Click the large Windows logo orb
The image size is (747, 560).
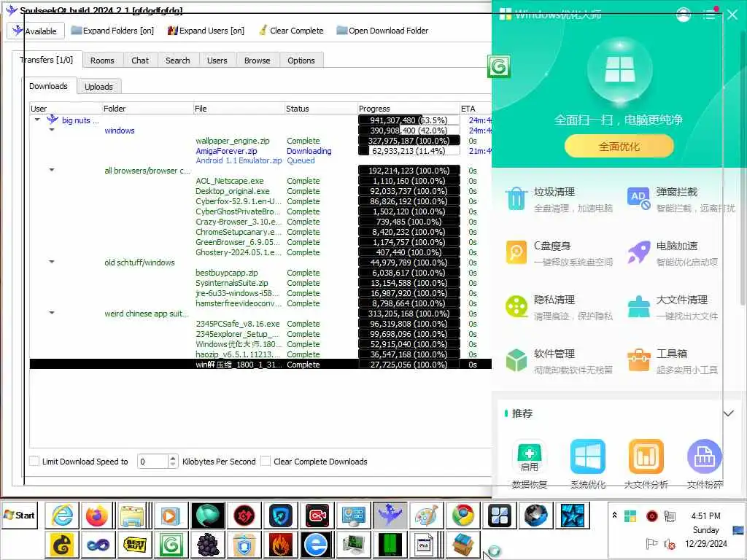click(619, 71)
